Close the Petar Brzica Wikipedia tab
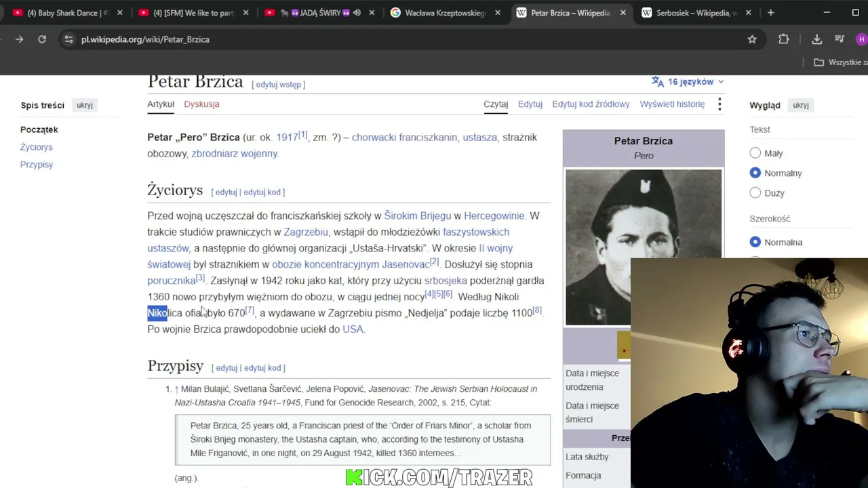 click(625, 13)
